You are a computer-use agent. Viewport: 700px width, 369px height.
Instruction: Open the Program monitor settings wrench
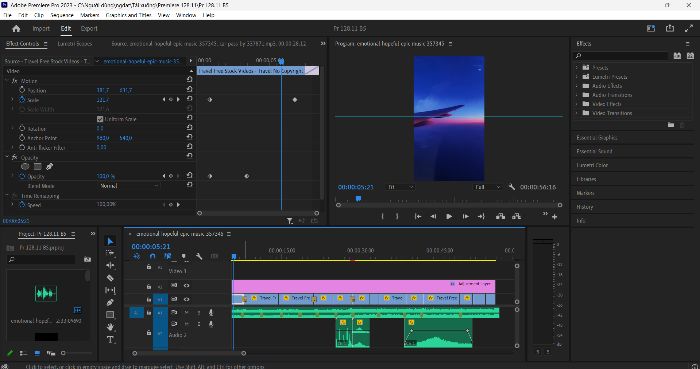click(512, 187)
